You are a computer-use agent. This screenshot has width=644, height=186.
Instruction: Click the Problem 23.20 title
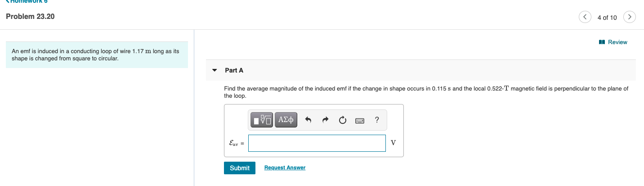pyautogui.click(x=30, y=17)
